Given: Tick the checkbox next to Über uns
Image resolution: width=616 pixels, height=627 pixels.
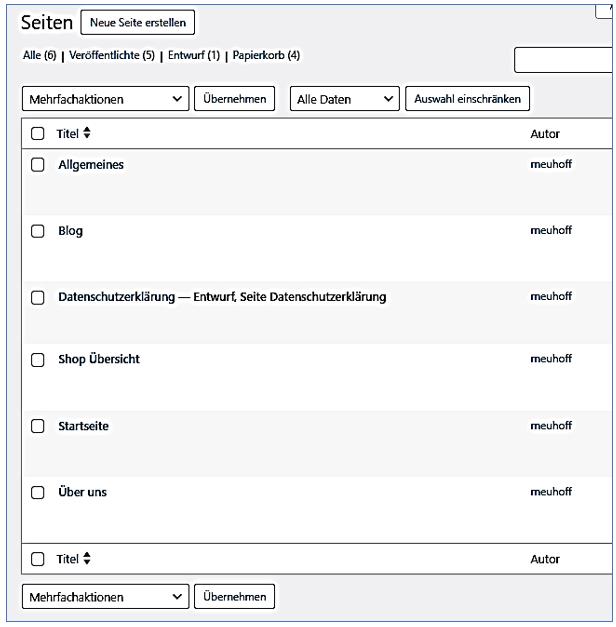Looking at the screenshot, I should (38, 493).
